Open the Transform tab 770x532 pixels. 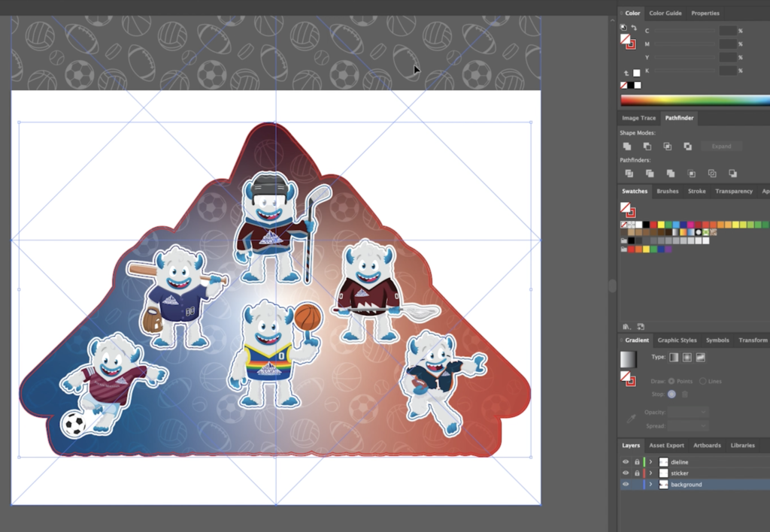[753, 340]
